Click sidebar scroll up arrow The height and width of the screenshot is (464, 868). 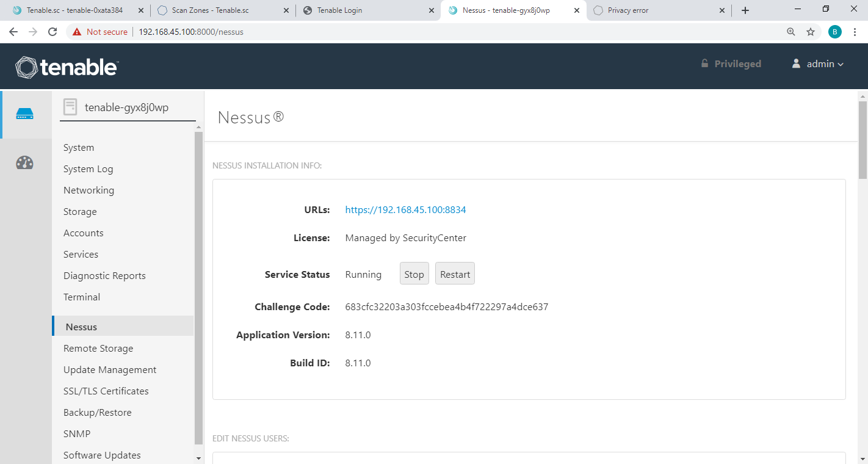pos(198,127)
